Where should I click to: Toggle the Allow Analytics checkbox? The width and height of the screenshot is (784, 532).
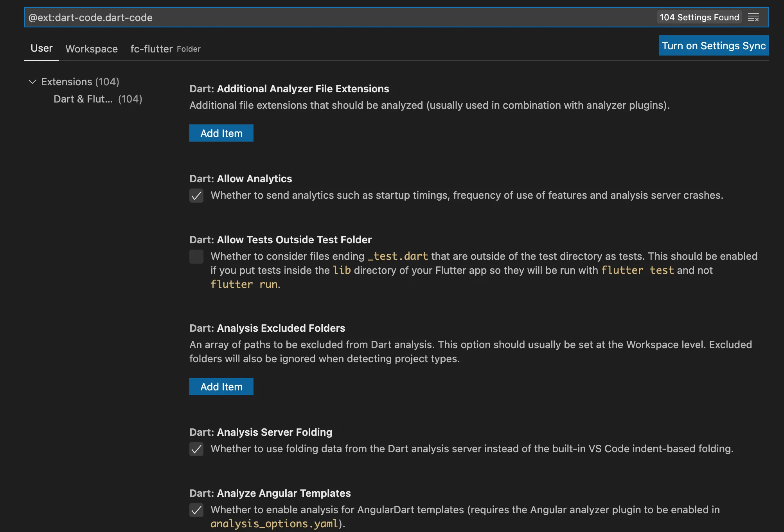tap(196, 196)
